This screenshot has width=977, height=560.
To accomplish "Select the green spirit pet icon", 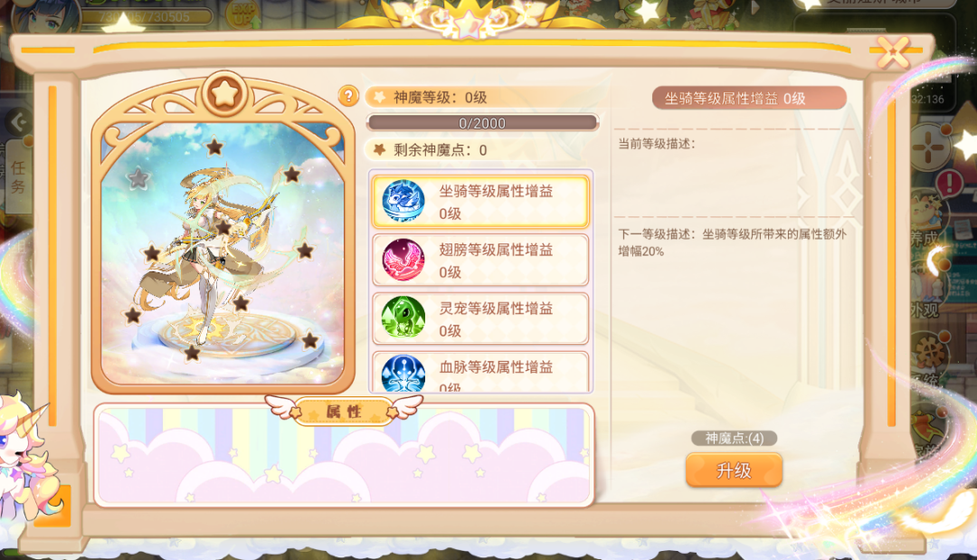I will point(403,318).
